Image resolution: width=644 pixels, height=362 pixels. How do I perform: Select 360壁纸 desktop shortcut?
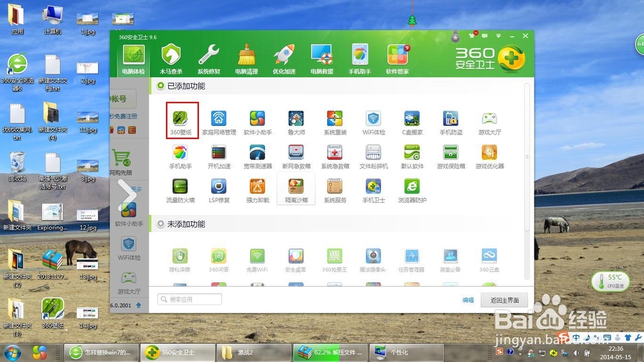coord(53,313)
